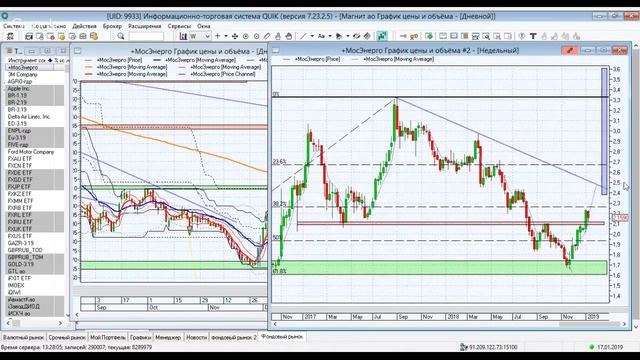Select Ford Motor Company in instrument list
Screen dimensions: 640x360
(x=35, y=152)
